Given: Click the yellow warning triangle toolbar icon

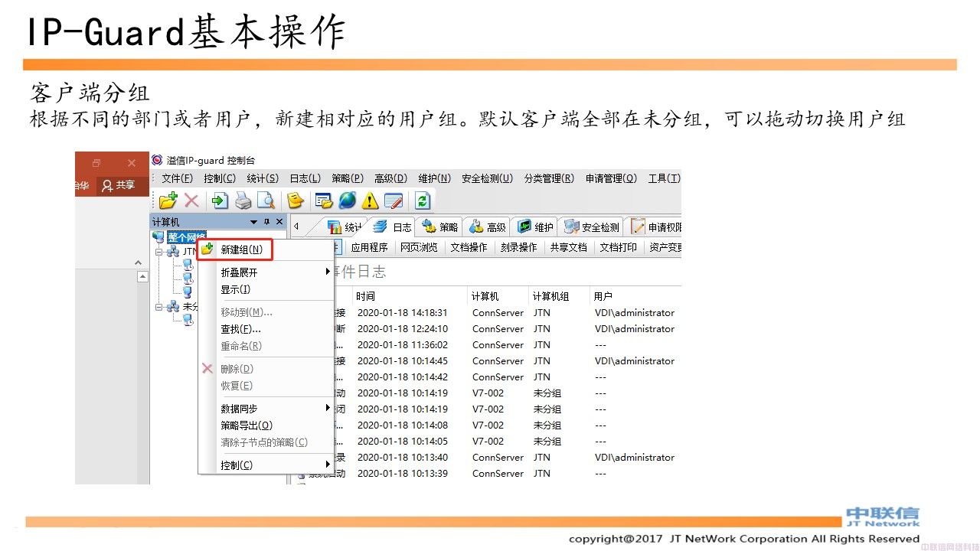Looking at the screenshot, I should pos(371,201).
